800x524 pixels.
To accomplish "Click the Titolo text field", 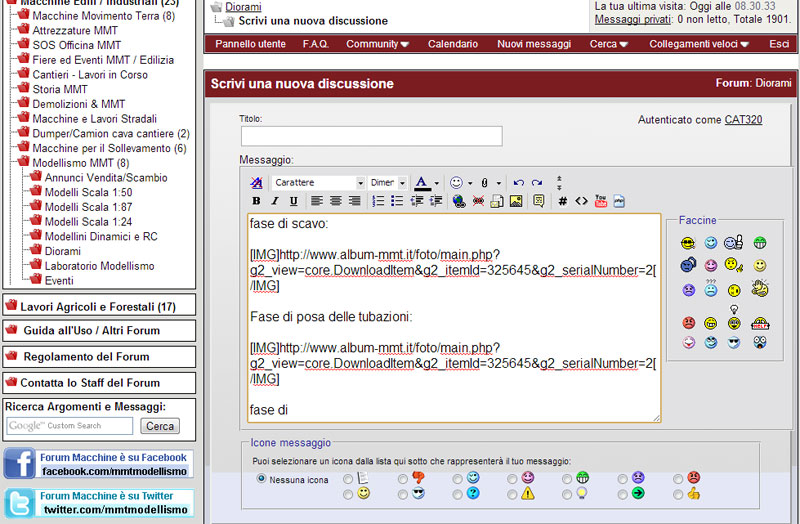I will (371, 136).
